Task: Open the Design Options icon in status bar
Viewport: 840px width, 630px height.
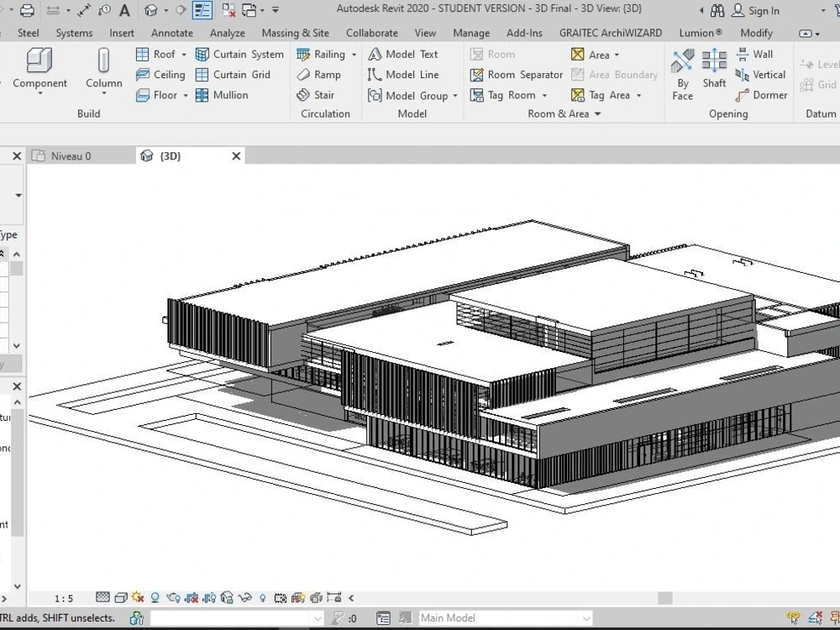Action: coord(383,617)
